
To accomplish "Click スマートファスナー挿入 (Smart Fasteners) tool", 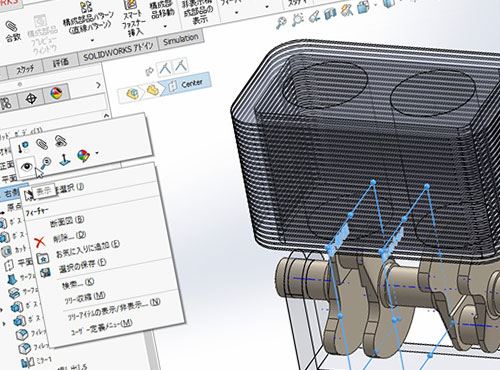I will [134, 17].
